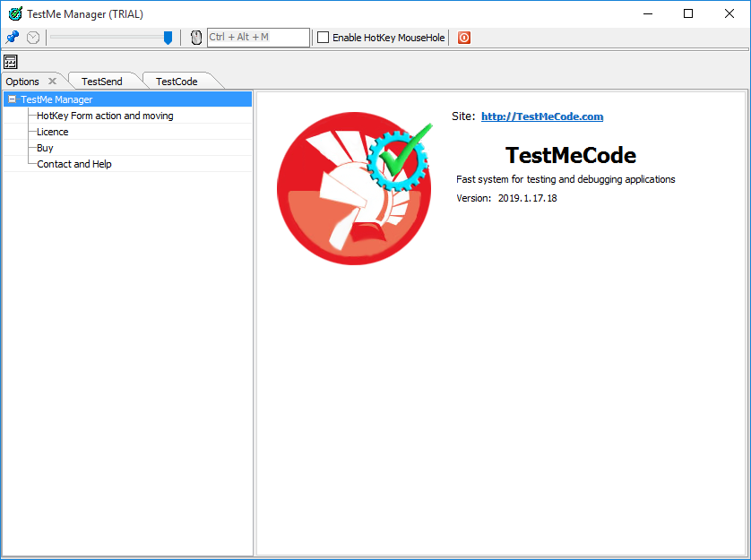Screen dimensions: 751x560
Task: Click the red power icon in toolbar
Action: tap(464, 38)
